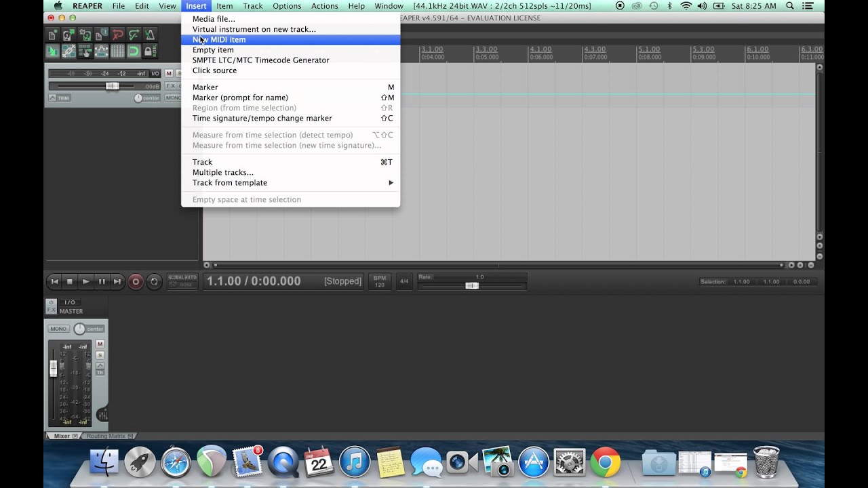This screenshot has height=488, width=868.
Task: Click the master volume fader handle
Action: [x=54, y=369]
